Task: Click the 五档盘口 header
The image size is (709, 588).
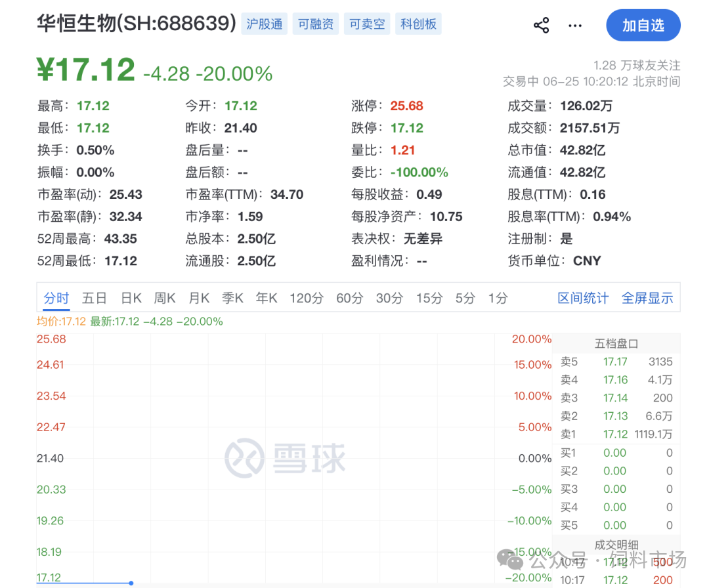Action: point(616,343)
